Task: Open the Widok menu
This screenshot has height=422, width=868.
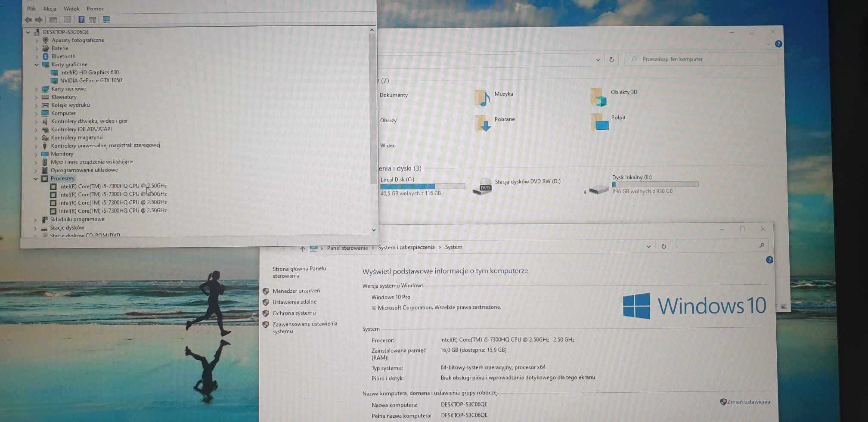Action: [71, 9]
